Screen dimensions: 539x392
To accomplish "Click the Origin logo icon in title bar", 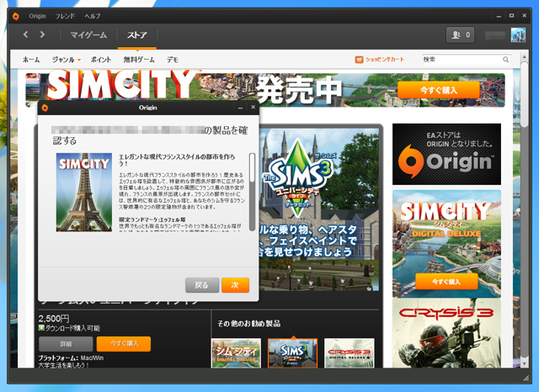I will click(x=16, y=16).
